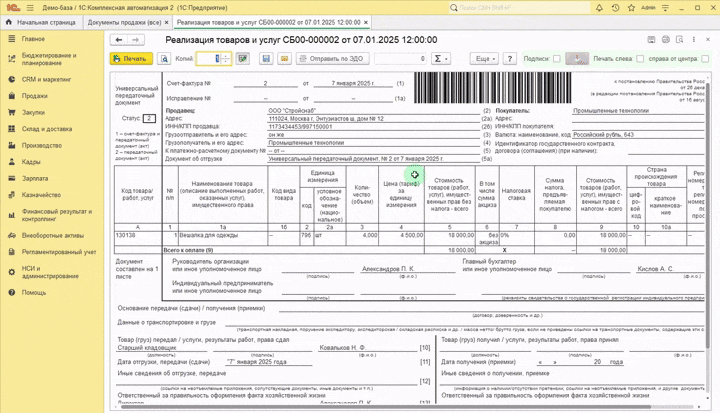Screen dimensions: 720x413
Task: Click the Зарплата wallet icon
Action: tap(11, 178)
